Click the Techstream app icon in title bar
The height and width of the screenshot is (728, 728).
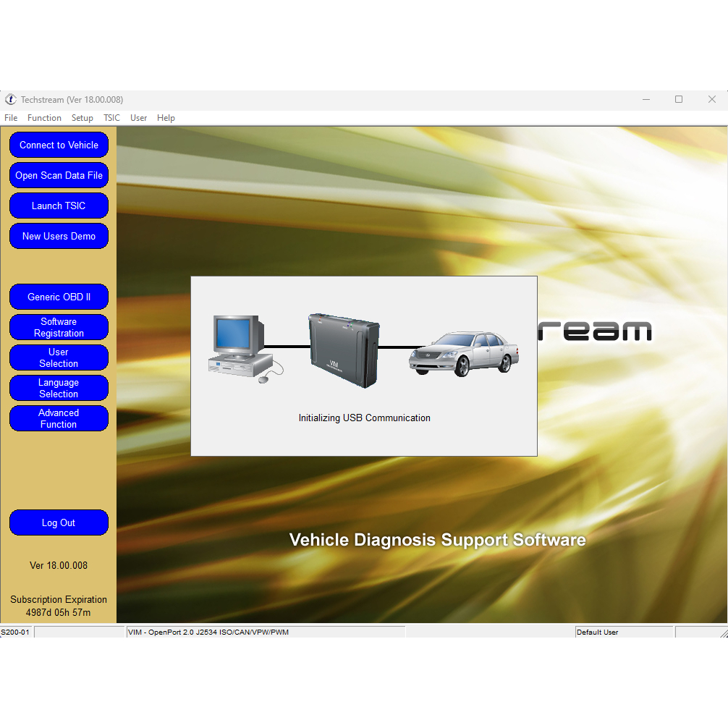(11, 100)
